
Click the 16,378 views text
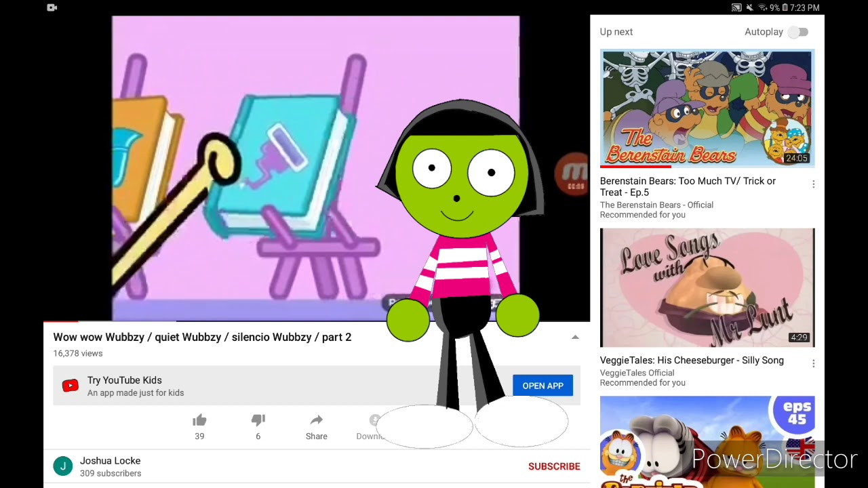78,353
